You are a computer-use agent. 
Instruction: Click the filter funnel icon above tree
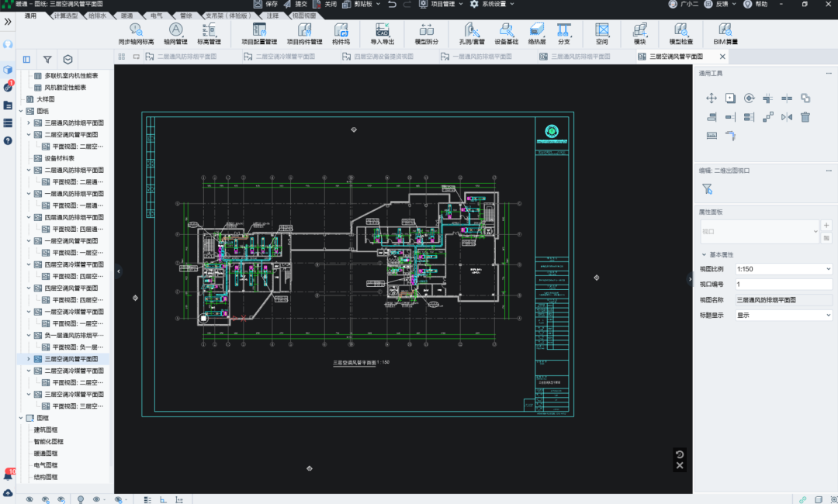(x=47, y=60)
